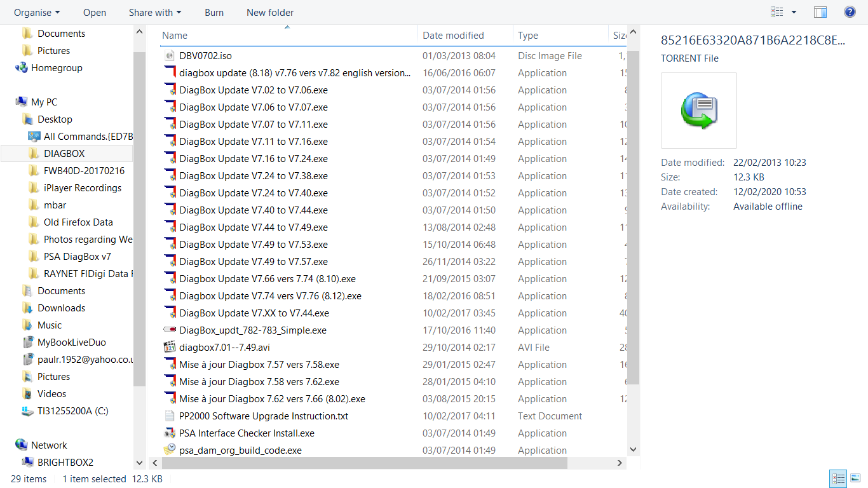Select the diagbox update (8.18) v7.76 vers v7.82 file
Viewport: 868px width, 488px height.
(295, 73)
